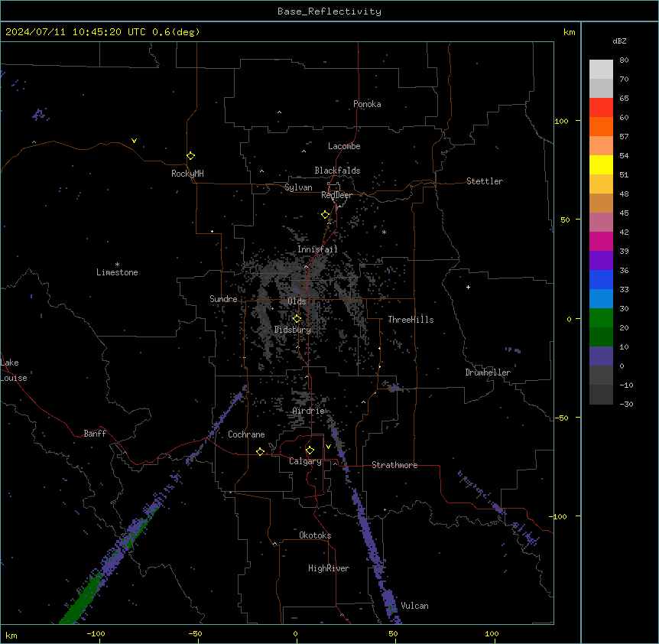The image size is (659, 644).
Task: Select the yellow diamond marker between Olds and Didsbury
Action: (297, 319)
